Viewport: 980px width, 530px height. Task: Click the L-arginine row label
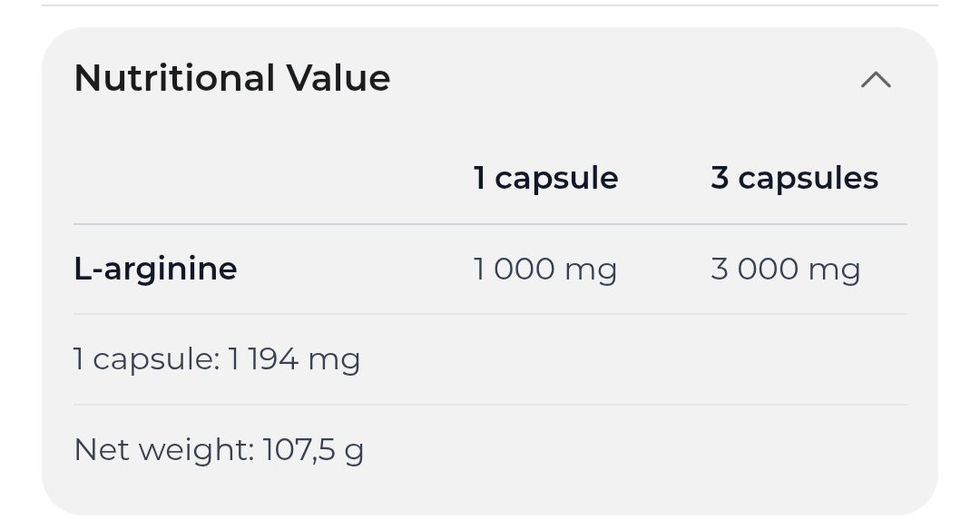tap(155, 269)
